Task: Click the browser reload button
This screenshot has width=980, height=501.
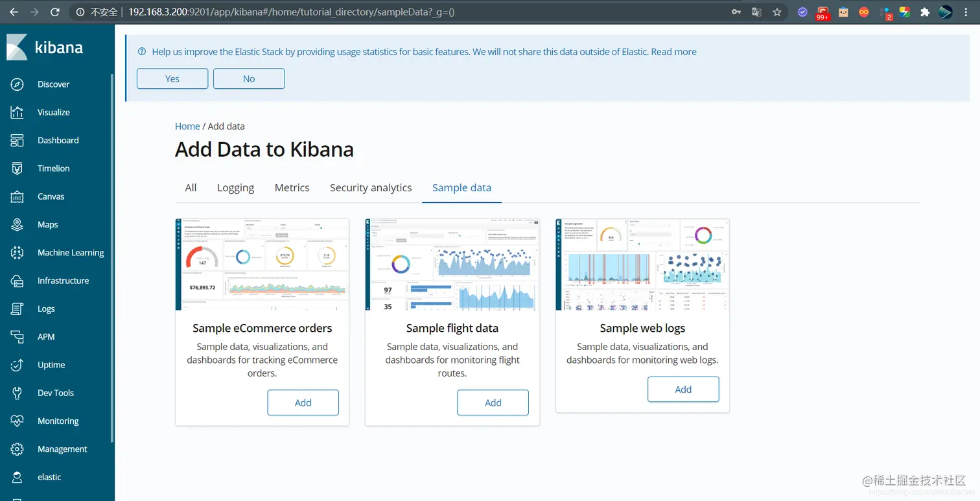Action: point(55,12)
